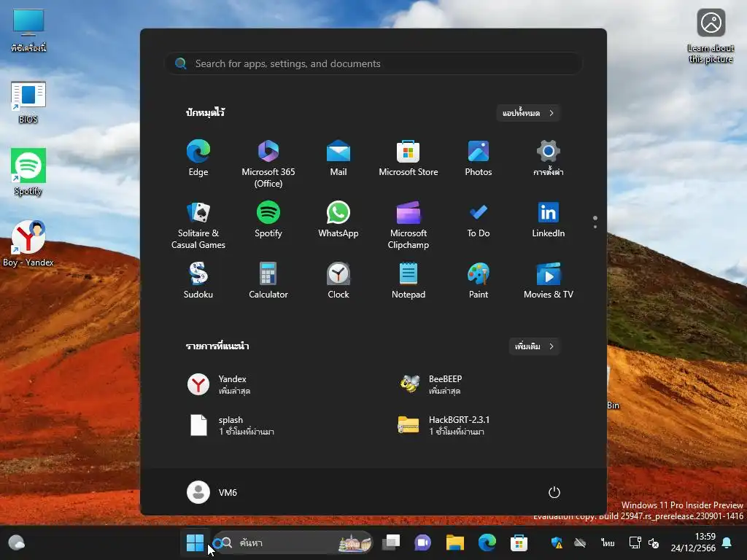Open Edge from the taskbar
Image resolution: width=747 pixels, height=560 pixels.
pos(487,542)
